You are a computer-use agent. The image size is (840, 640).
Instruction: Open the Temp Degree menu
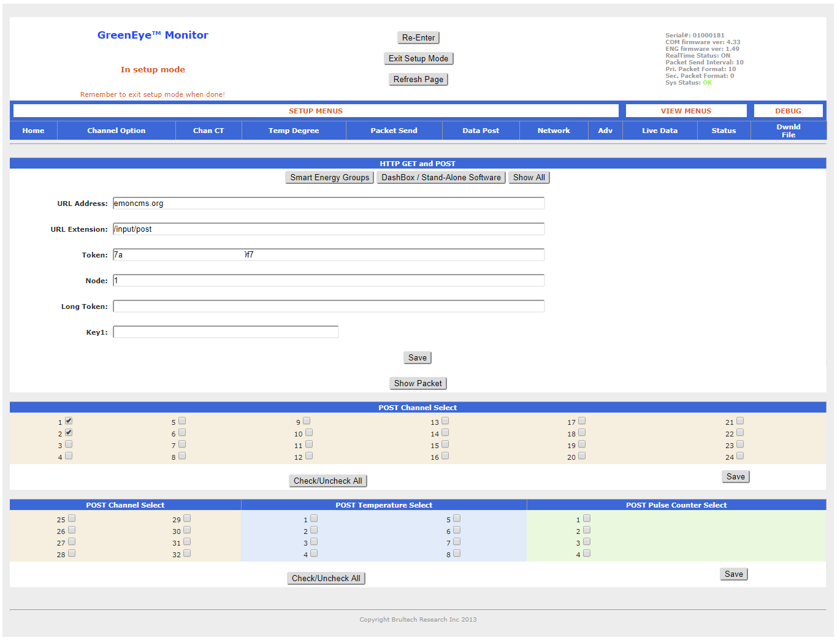point(294,131)
